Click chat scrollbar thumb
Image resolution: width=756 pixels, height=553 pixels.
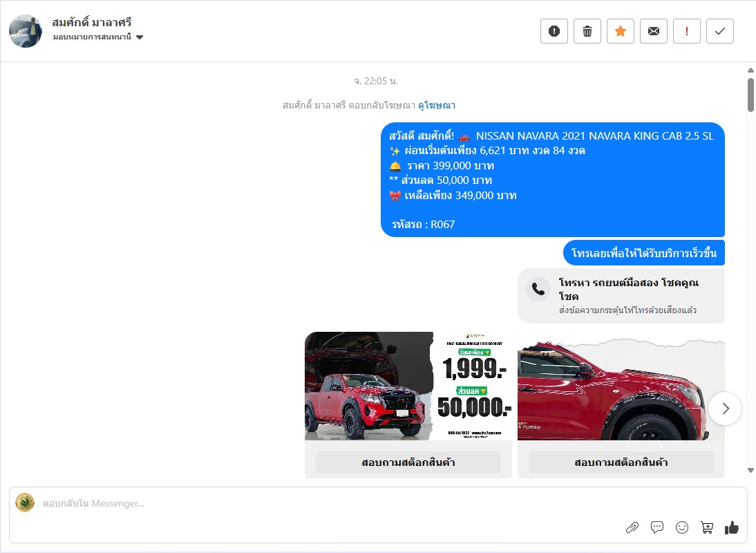coord(750,95)
